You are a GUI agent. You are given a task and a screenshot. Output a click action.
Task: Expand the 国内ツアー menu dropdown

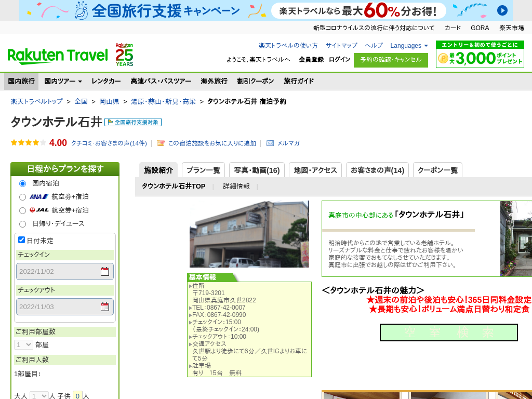click(63, 81)
